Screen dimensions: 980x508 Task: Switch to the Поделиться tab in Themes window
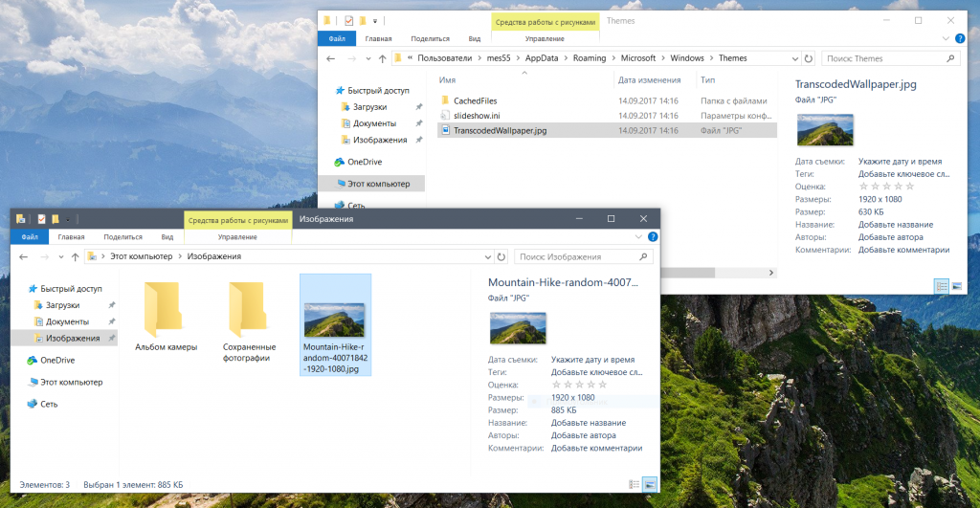click(x=430, y=38)
